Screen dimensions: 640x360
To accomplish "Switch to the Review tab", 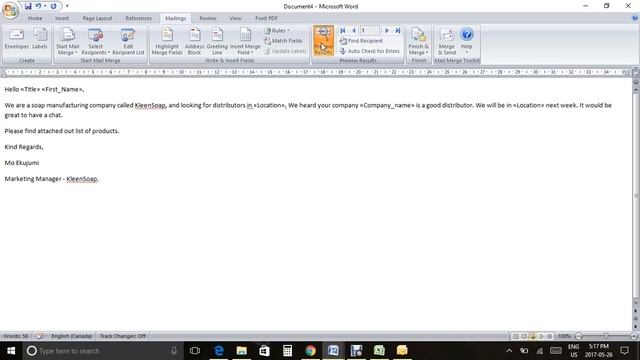I will click(208, 18).
